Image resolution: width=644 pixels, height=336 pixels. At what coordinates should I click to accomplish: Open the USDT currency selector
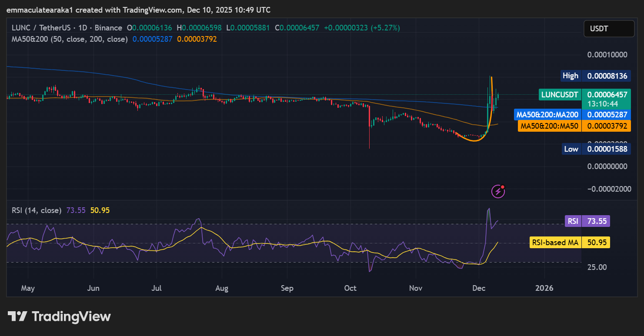pos(608,29)
